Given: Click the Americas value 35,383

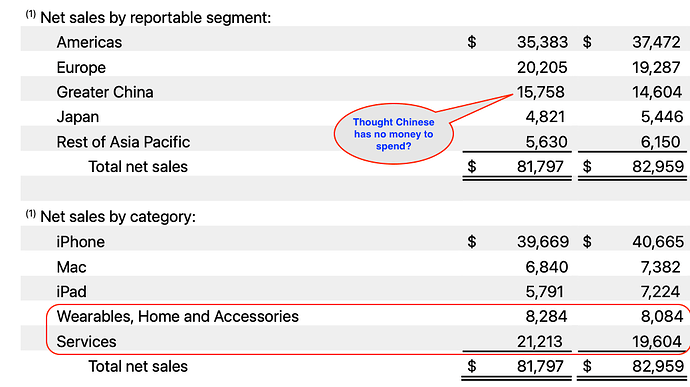Looking at the screenshot, I should 542,42.
